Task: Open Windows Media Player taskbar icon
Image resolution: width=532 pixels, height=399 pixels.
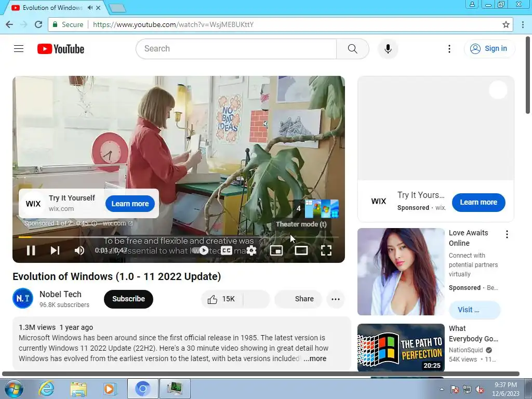Action: click(x=110, y=389)
